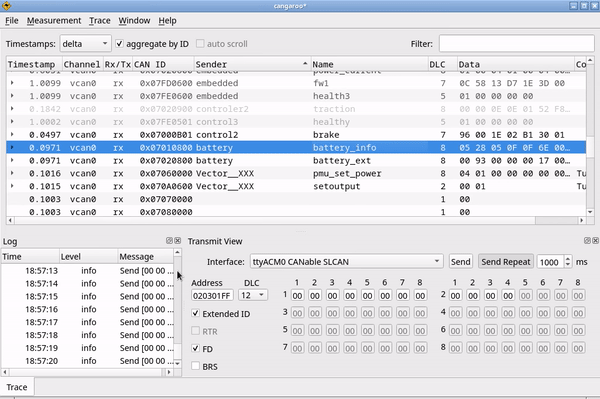Toggle the Send Repeat button
The height and width of the screenshot is (399, 600).
tap(506, 262)
